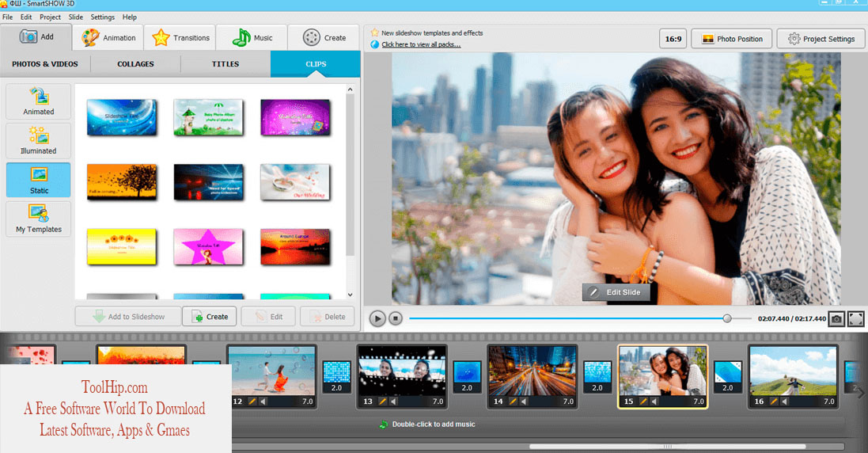Click the preview playback position slider handle
This screenshot has width=868, height=453.
[x=727, y=318]
